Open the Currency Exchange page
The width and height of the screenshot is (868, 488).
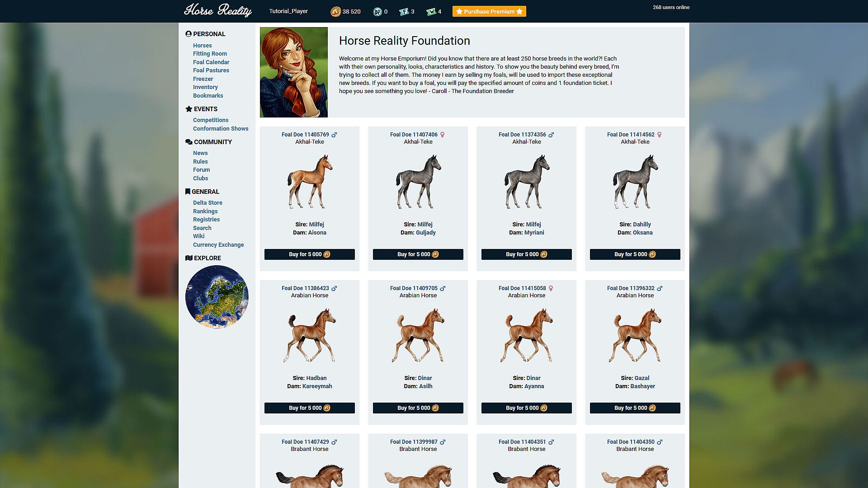coord(218,245)
